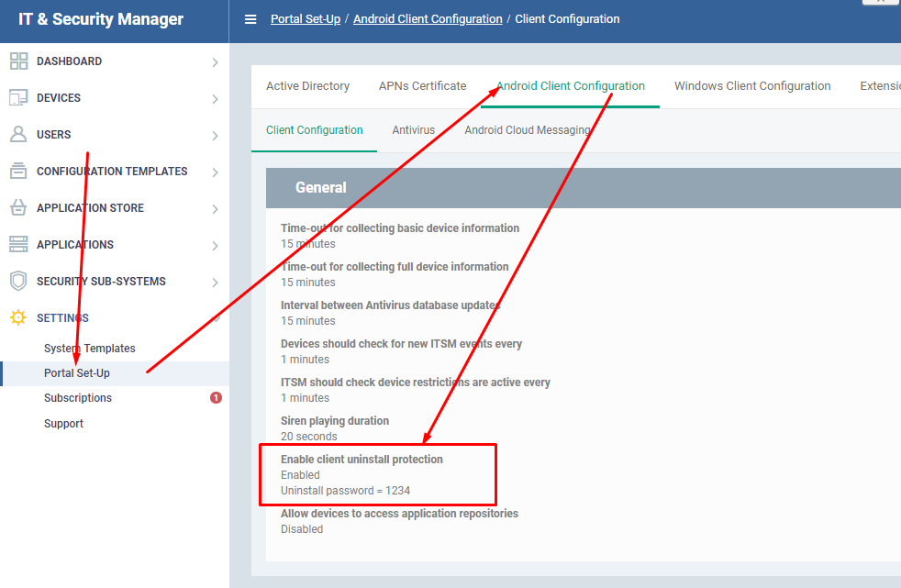Click the Users menu label
Viewport: 901px width, 588px height.
point(54,135)
